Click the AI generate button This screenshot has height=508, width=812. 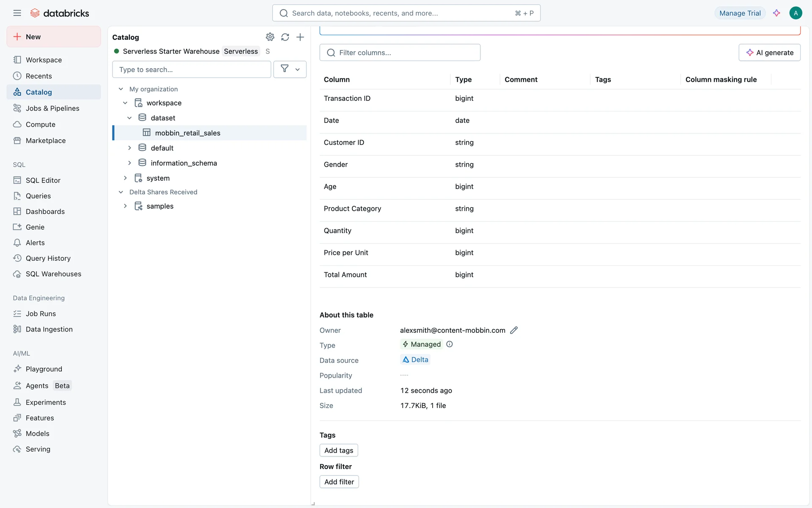coord(769,52)
